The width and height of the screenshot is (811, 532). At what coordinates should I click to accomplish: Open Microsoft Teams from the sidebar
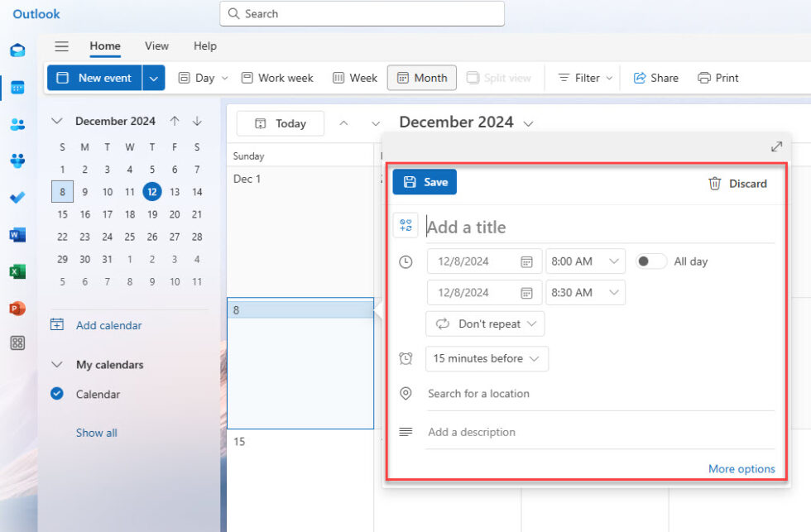pos(17,161)
